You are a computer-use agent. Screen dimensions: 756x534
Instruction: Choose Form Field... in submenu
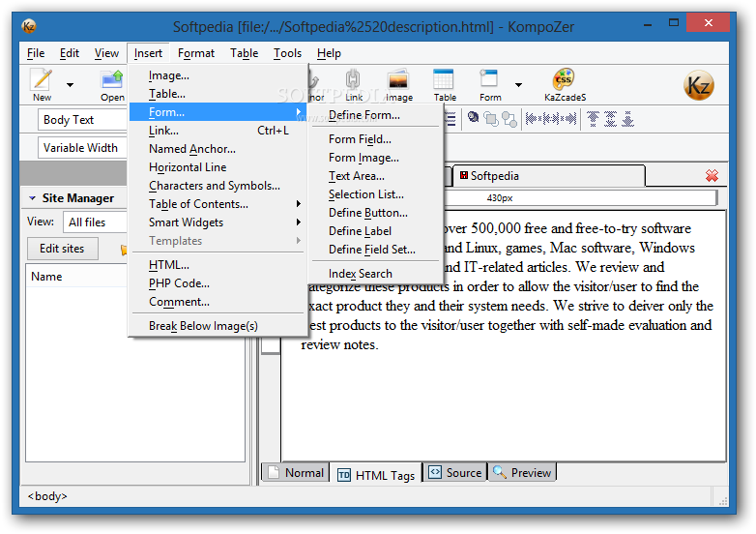point(376,139)
